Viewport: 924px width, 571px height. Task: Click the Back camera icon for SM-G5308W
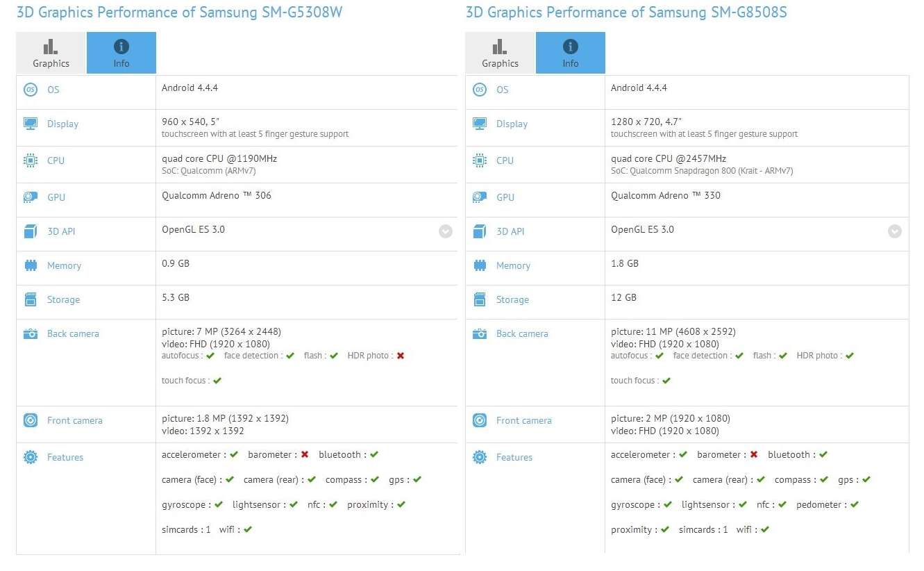point(31,334)
